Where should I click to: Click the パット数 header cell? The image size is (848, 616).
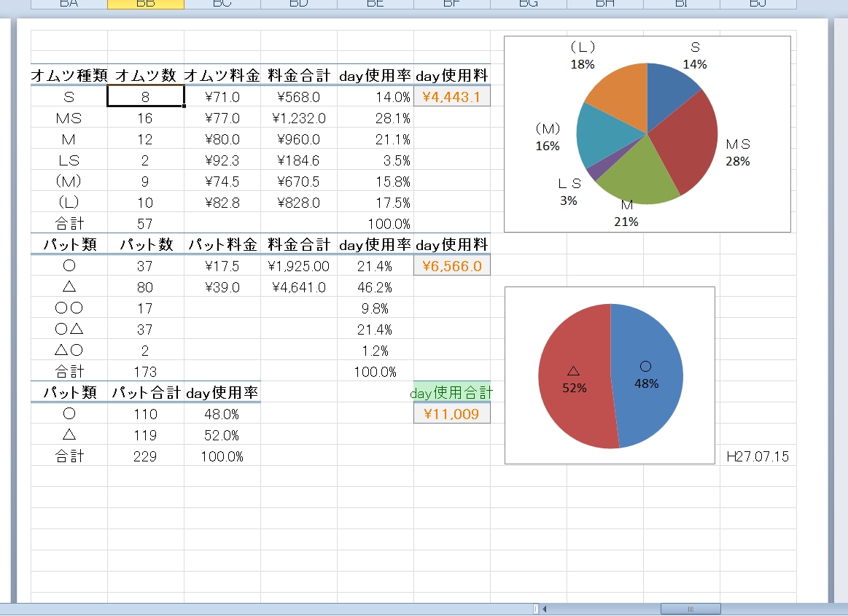(146, 244)
